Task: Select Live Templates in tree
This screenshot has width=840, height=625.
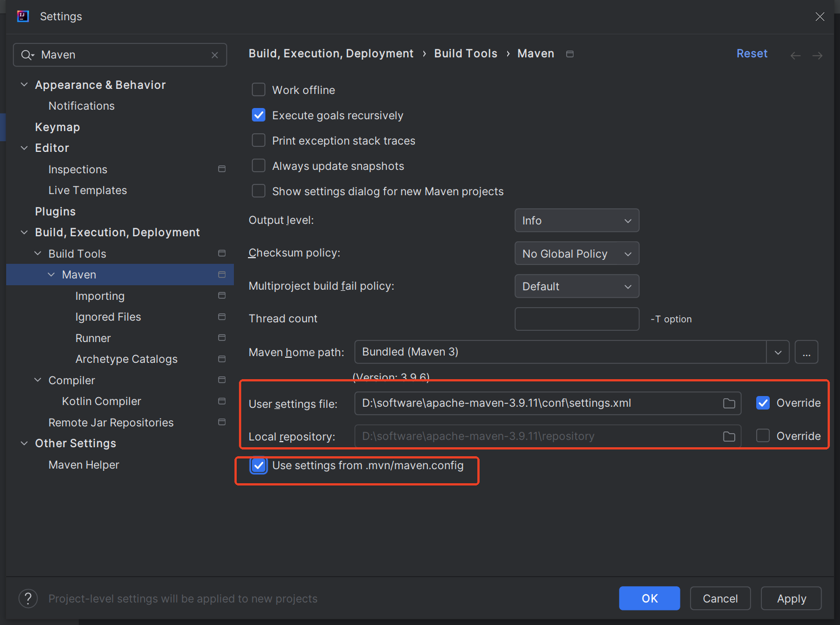Action: (88, 190)
